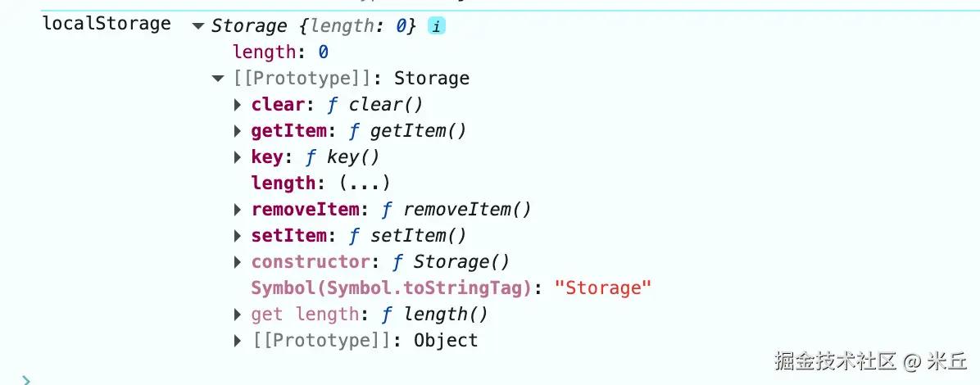
Task: Expand the clear function entry
Action: pyautogui.click(x=238, y=105)
